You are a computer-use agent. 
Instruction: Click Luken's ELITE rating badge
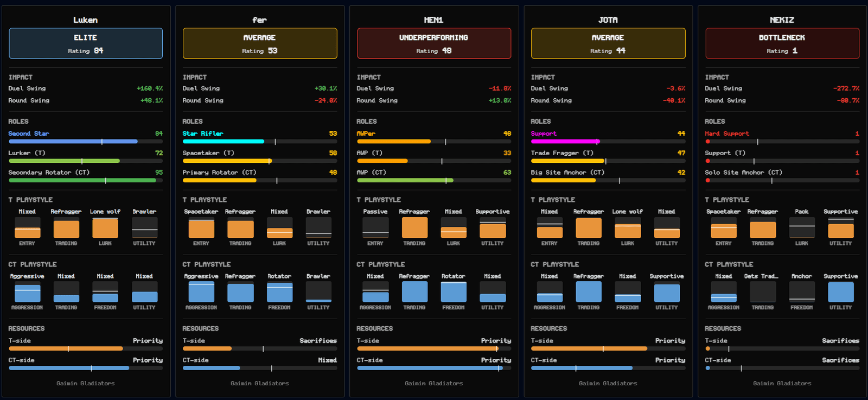pos(86,43)
